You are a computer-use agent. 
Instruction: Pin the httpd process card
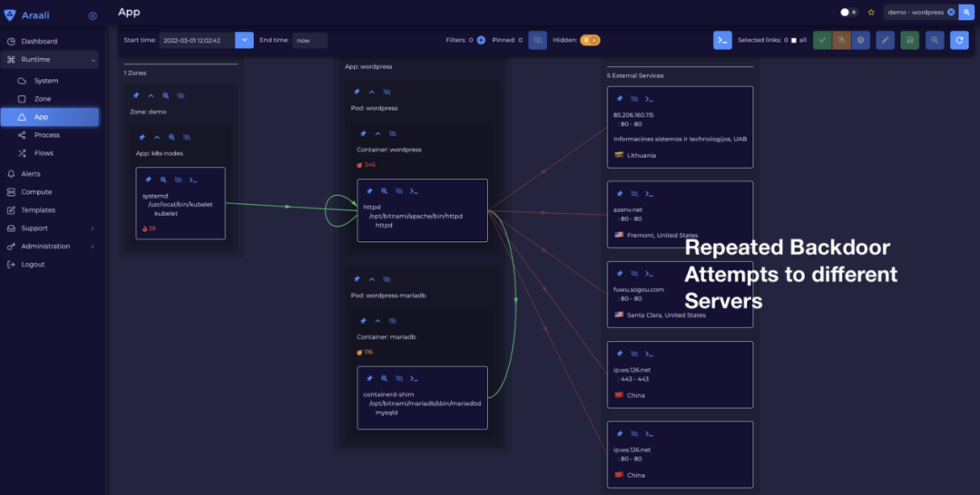(x=369, y=191)
